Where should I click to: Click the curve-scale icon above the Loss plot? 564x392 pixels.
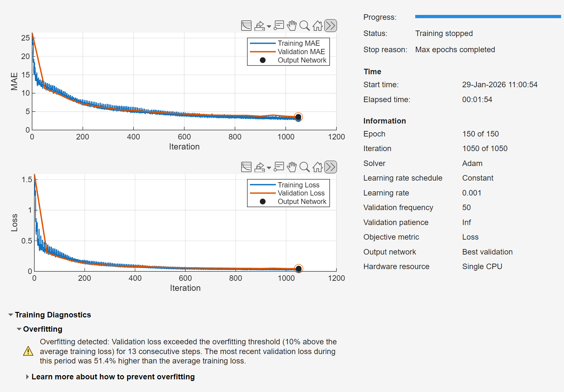click(x=246, y=167)
